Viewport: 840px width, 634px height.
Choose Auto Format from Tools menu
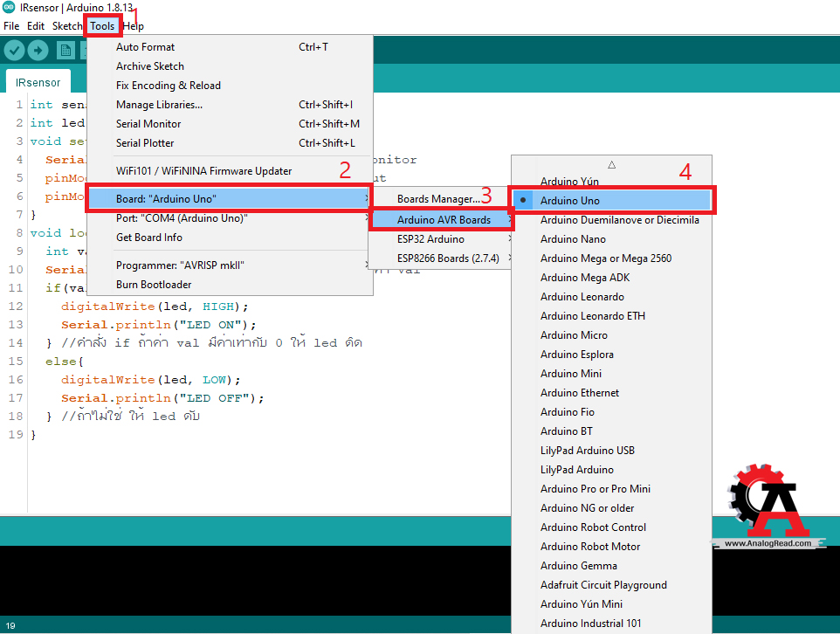pyautogui.click(x=230, y=47)
